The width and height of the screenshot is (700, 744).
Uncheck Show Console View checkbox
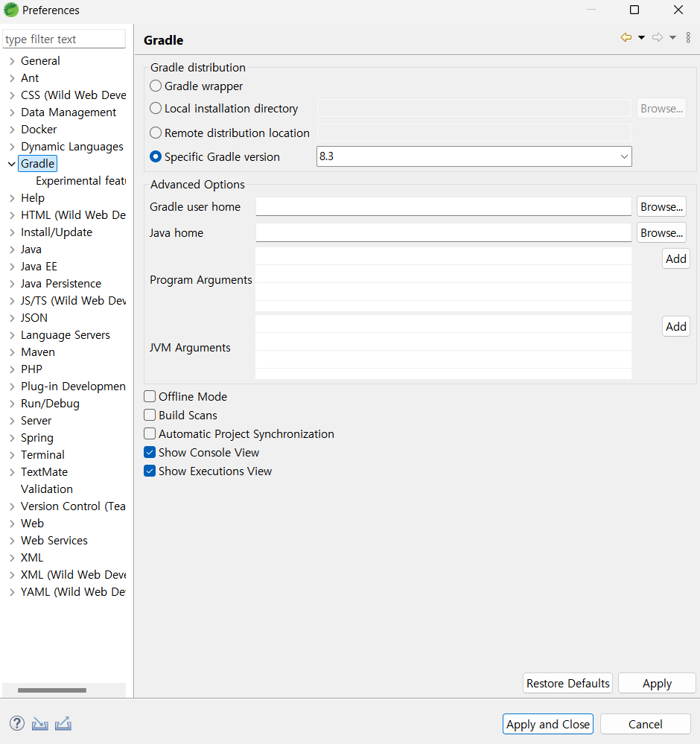click(150, 452)
